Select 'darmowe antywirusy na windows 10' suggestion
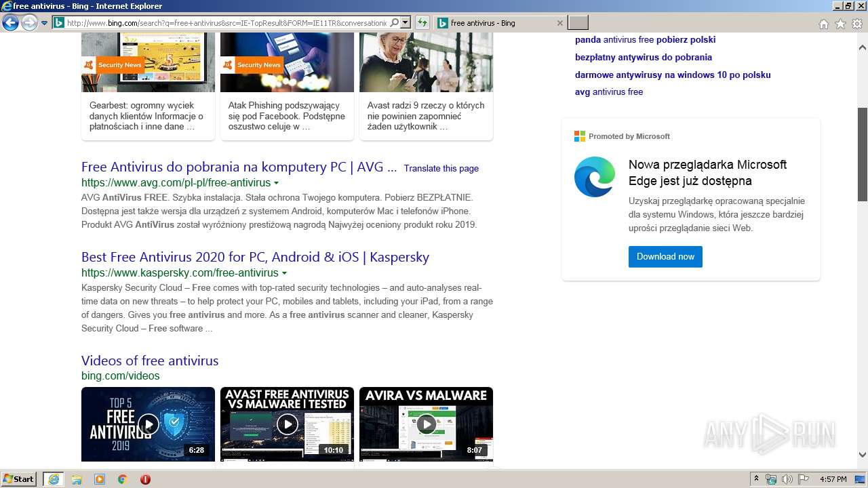Screen dimensions: 868x488 (x=673, y=75)
